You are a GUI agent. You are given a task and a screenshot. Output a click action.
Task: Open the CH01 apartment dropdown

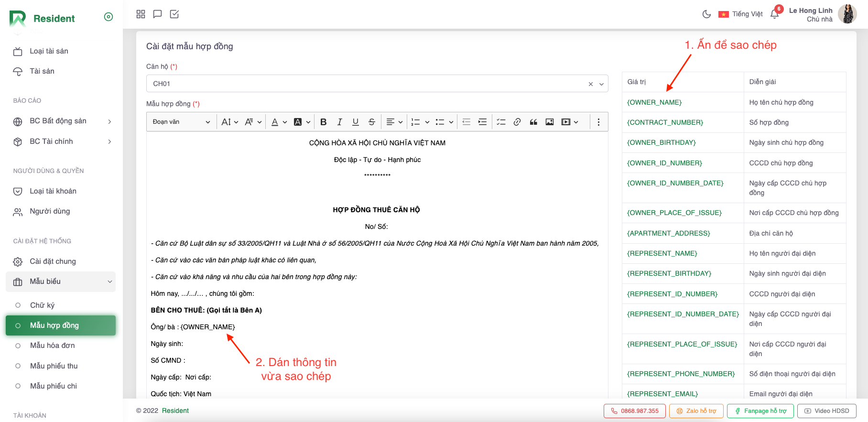coord(377,84)
